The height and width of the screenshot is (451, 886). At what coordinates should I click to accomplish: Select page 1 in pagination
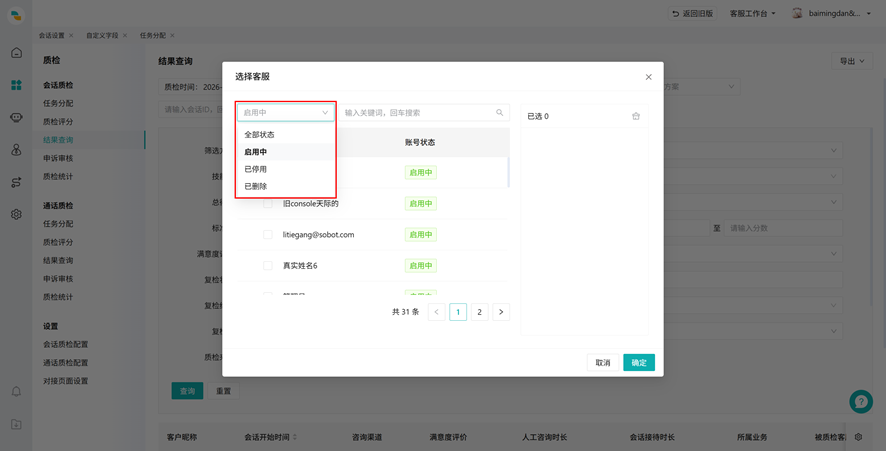(x=458, y=312)
